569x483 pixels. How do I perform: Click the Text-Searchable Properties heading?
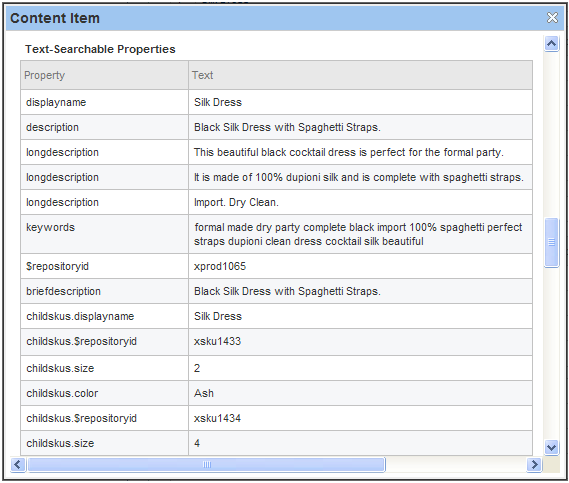click(x=100, y=49)
